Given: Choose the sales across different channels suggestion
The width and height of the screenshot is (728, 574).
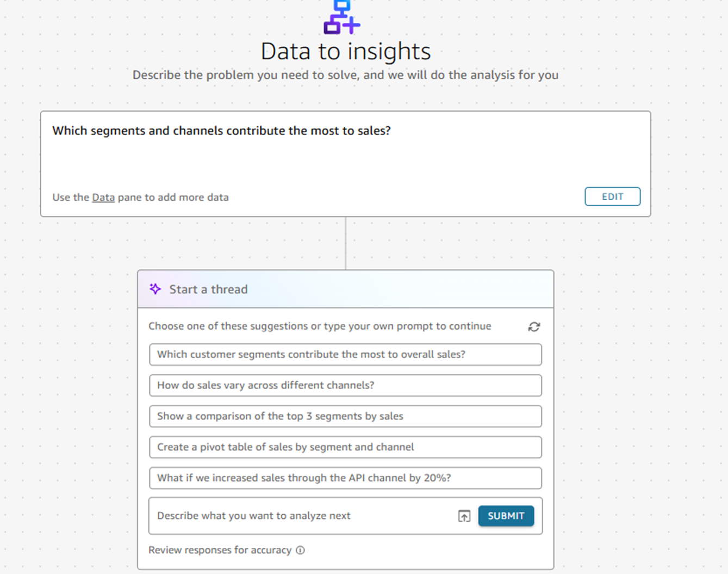Looking at the screenshot, I should [x=345, y=385].
